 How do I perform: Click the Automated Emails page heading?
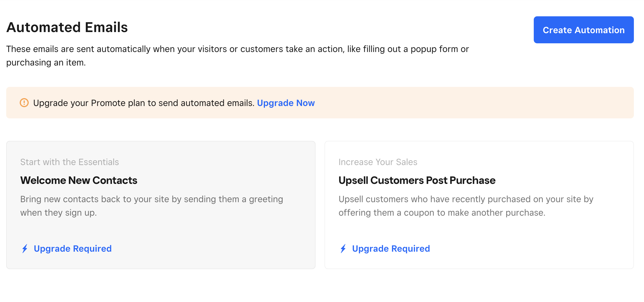67,27
